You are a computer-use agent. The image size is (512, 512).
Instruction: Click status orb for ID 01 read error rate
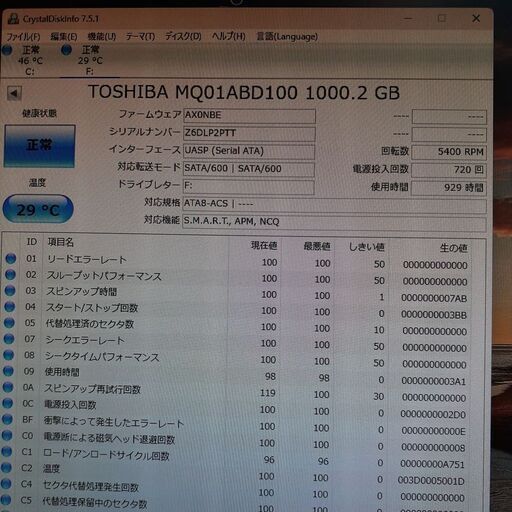tap(11, 258)
